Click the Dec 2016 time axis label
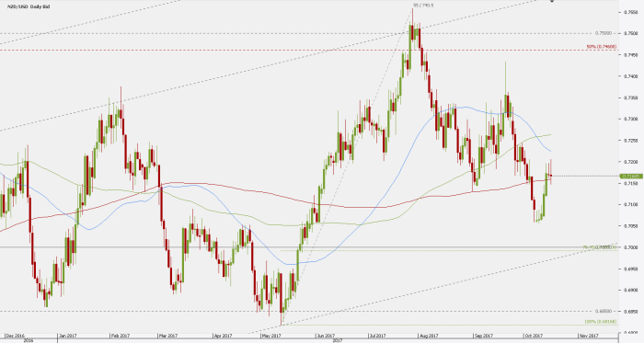Image resolution: width=644 pixels, height=343 pixels. click(16, 336)
